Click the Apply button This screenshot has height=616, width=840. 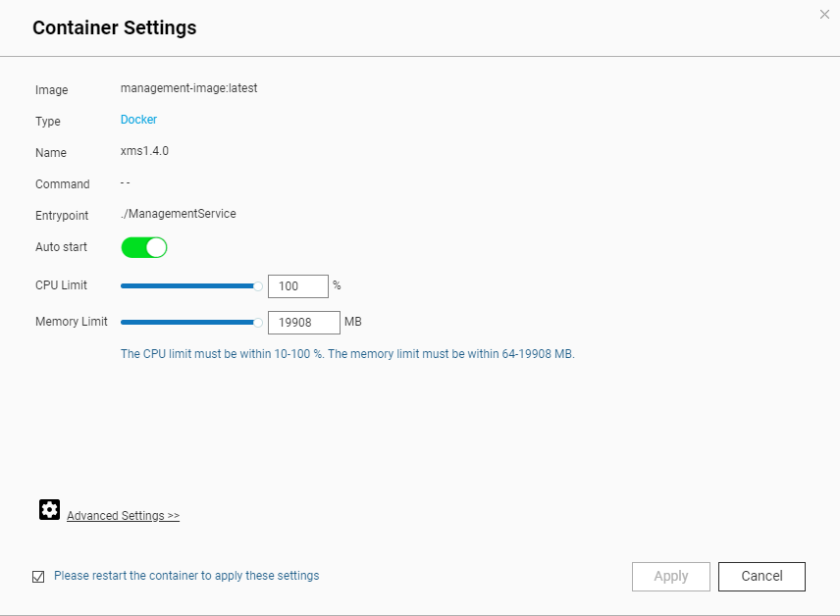(670, 576)
